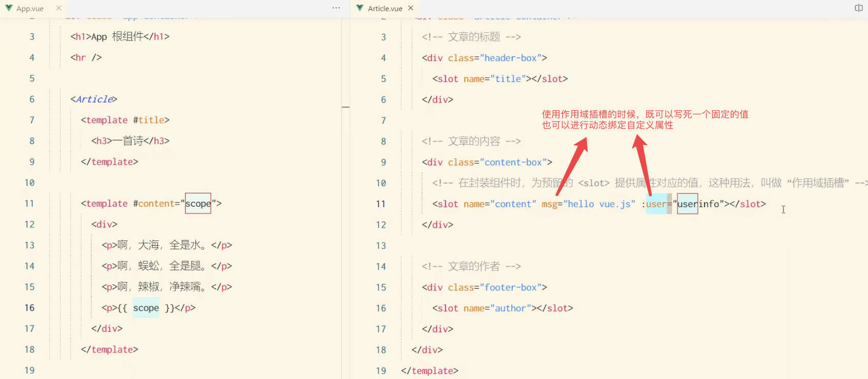Click the Vue logo on Article.vue tab
Image resolution: width=868 pixels, height=379 pixels.
click(x=360, y=8)
